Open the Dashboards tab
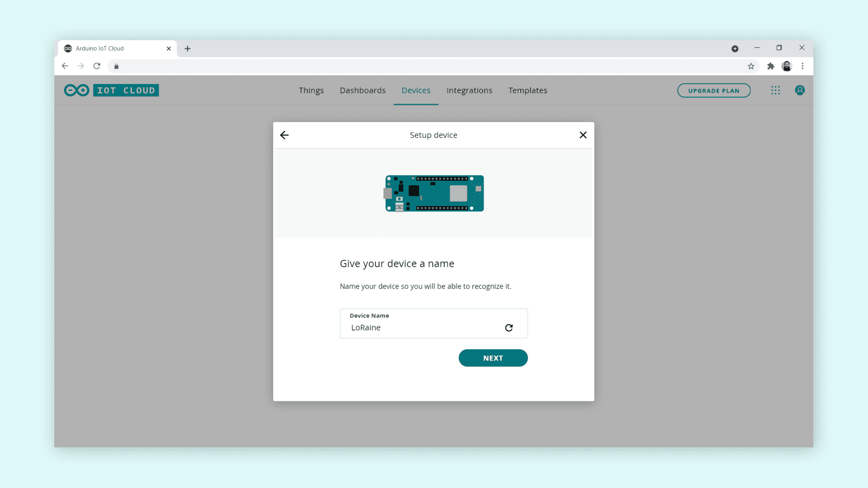Viewport: 868px width, 488px height. tap(363, 90)
